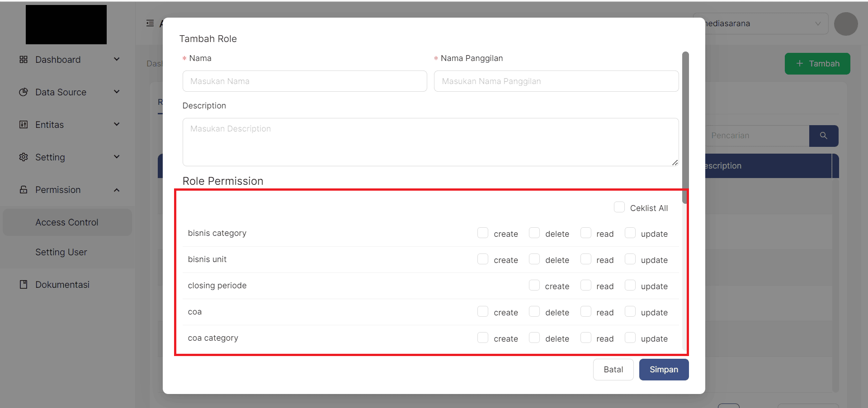
Task: Click the Setting gear icon
Action: (24, 157)
